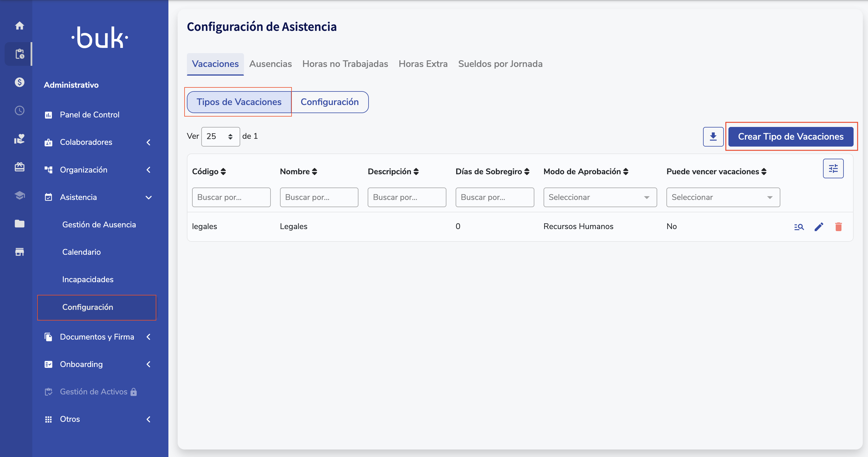
Task: Open the graduation cap training icon
Action: 20,195
